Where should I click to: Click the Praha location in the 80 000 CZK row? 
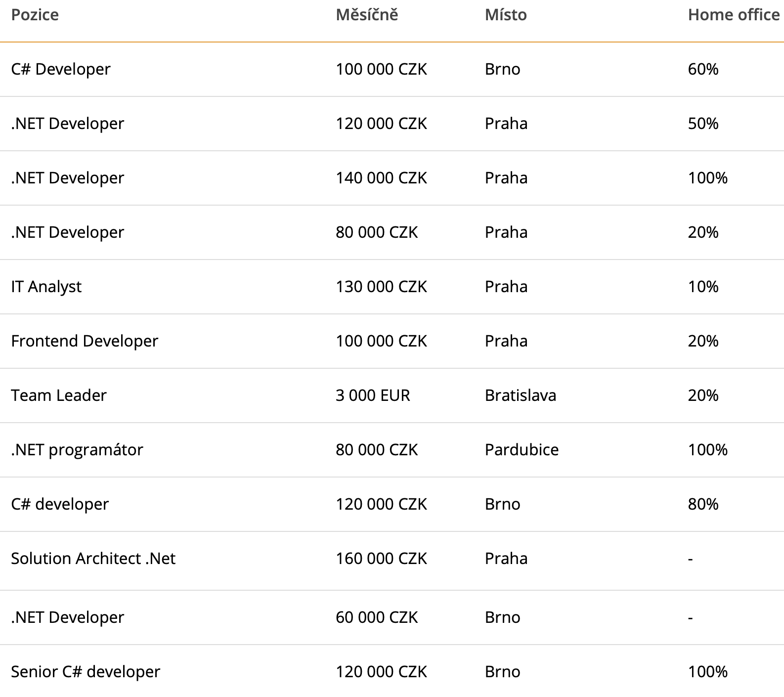(x=506, y=232)
